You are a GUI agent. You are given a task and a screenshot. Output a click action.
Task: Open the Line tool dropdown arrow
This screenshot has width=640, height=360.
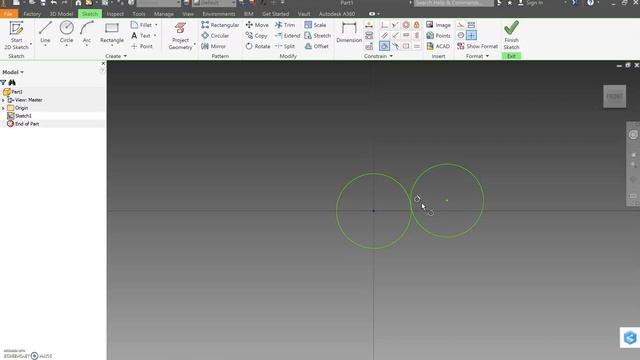click(45, 45)
